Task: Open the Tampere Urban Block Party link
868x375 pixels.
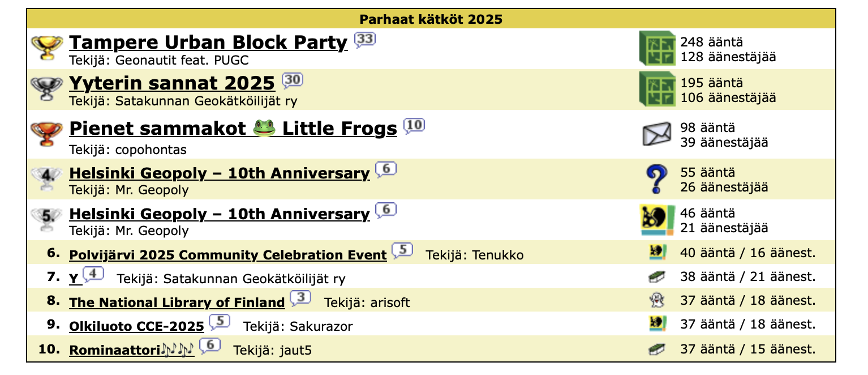Action: click(x=208, y=42)
